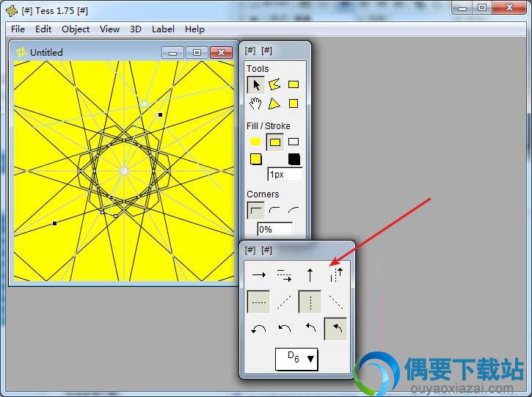Toggle vertical mirror line symmetry

(x=310, y=302)
